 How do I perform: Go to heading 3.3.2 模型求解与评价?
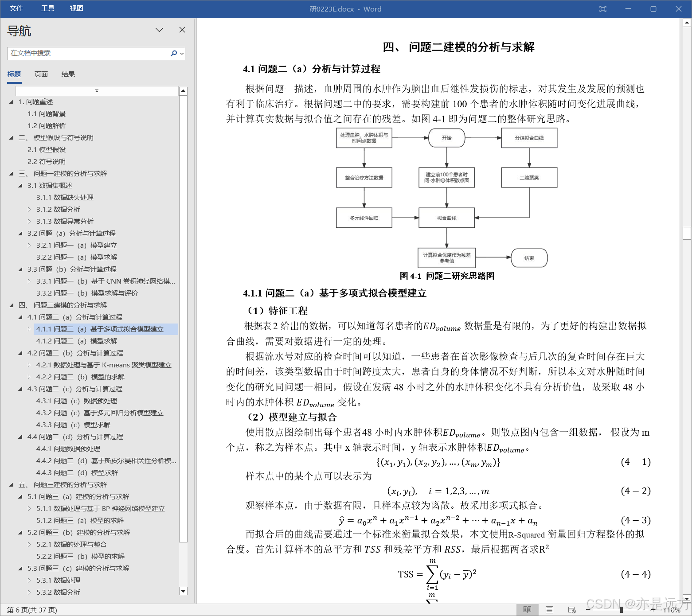tap(87, 293)
